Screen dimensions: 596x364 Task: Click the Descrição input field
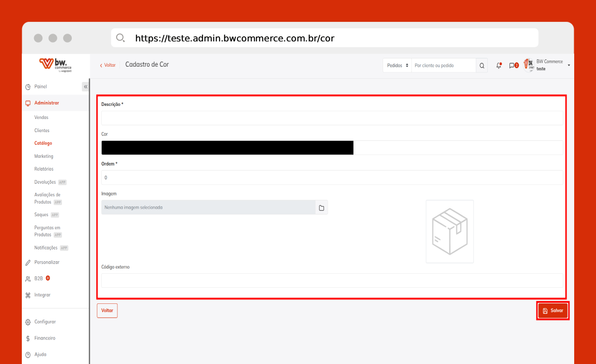tap(332, 118)
